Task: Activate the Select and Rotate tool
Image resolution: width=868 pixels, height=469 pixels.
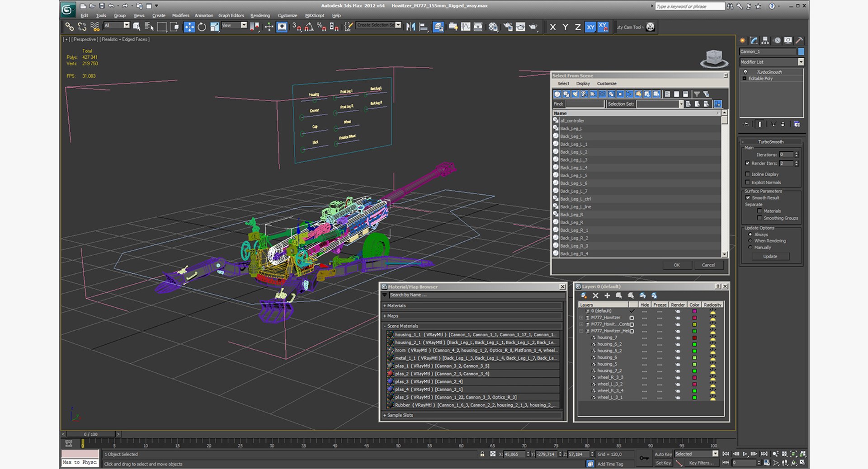Action: [x=202, y=27]
